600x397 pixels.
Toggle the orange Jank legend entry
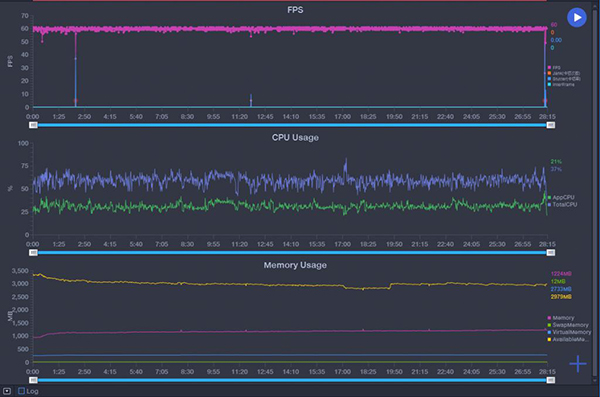564,73
